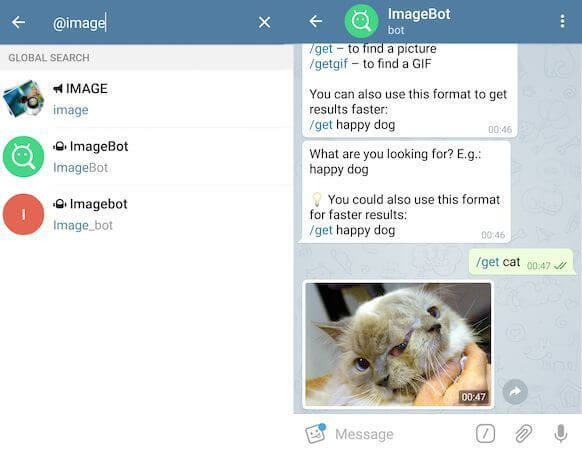Screen dimensions: 582x450
Task: Go back from the ImageBot chat
Action: (316, 21)
